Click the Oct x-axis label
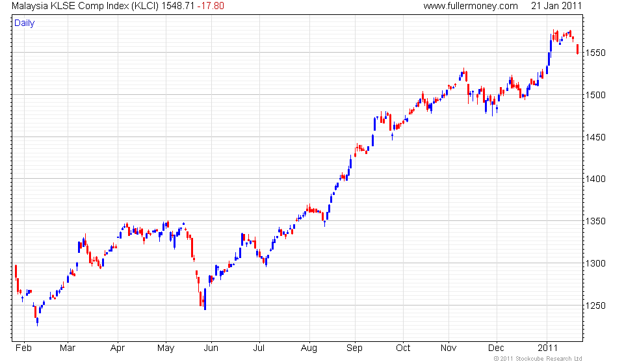637x364 pixels. 403,348
